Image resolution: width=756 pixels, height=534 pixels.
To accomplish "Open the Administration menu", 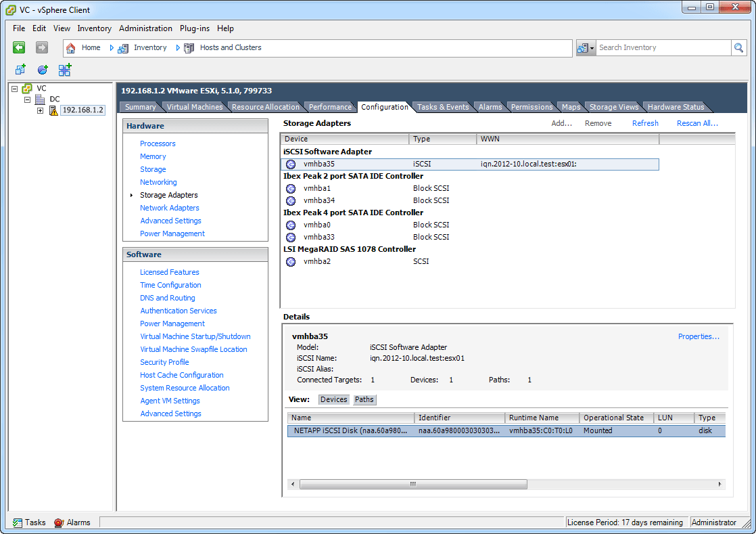I will coord(145,28).
